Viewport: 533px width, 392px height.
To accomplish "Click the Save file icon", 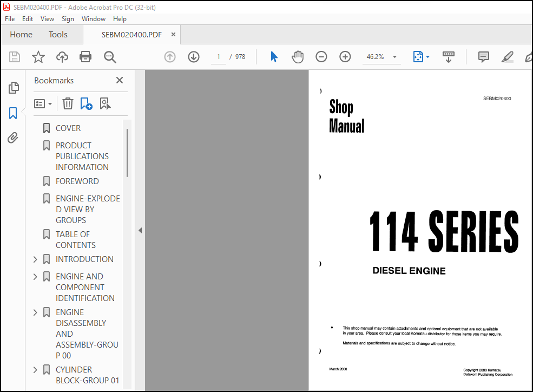I will tap(14, 57).
